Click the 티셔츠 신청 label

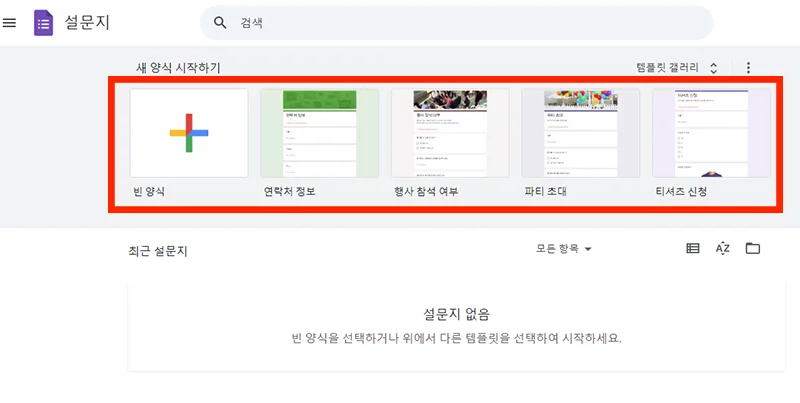click(x=681, y=192)
